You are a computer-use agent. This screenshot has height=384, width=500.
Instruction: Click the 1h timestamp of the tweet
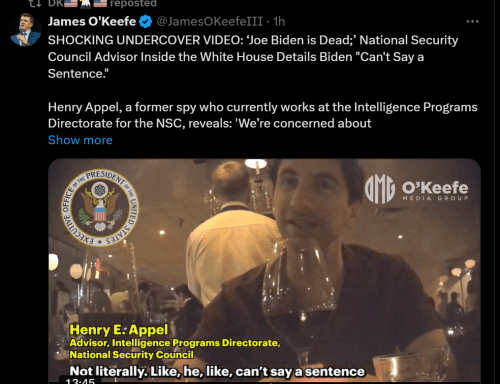pyautogui.click(x=279, y=21)
